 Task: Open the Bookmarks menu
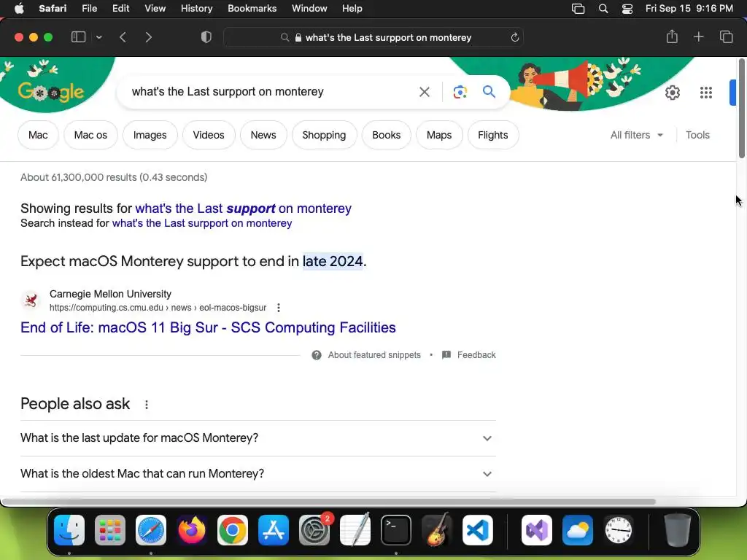point(252,9)
